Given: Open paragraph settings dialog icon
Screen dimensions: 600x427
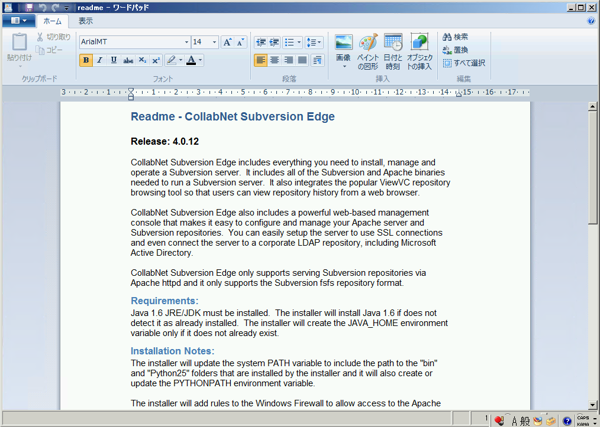Looking at the screenshot, I should tap(318, 60).
